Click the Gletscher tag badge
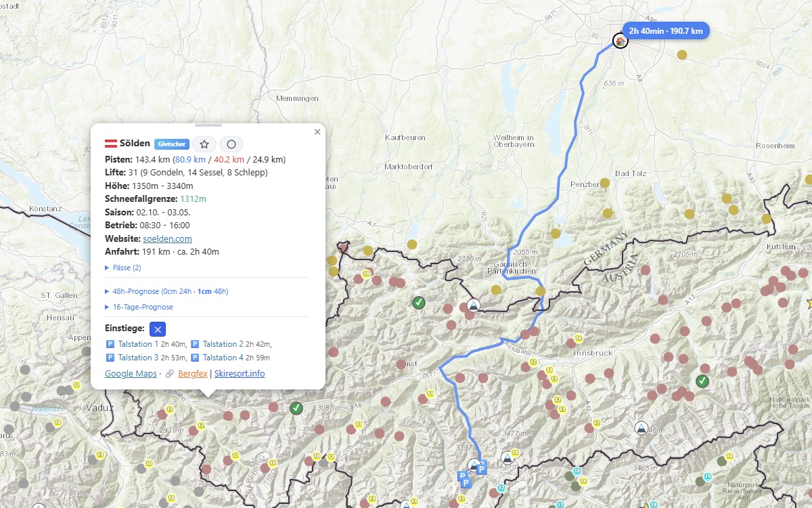 (171, 144)
